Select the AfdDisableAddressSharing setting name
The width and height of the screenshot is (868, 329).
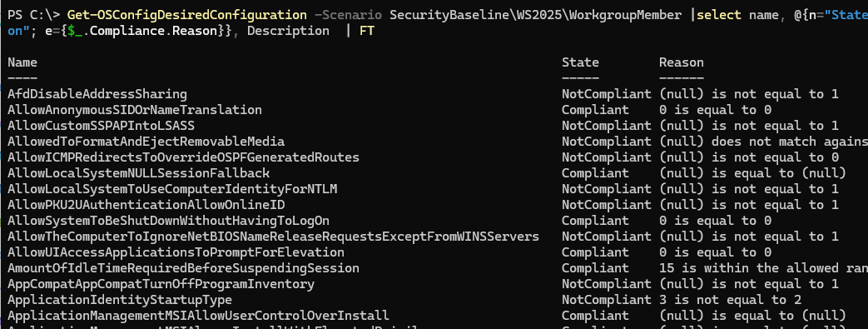point(97,94)
